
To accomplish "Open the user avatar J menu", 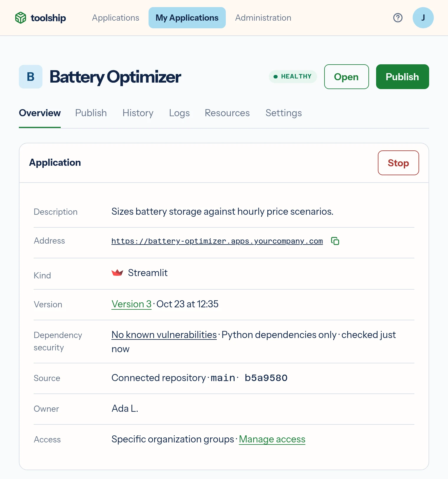I will pos(423,18).
